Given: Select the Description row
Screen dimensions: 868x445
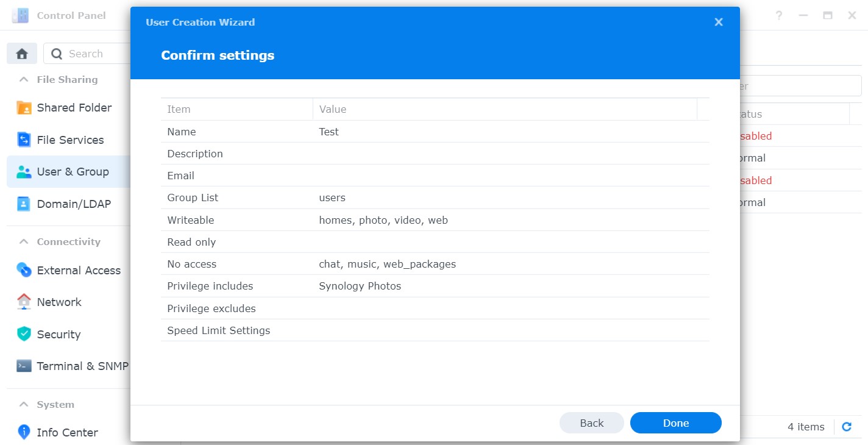Looking at the screenshot, I should pos(435,154).
